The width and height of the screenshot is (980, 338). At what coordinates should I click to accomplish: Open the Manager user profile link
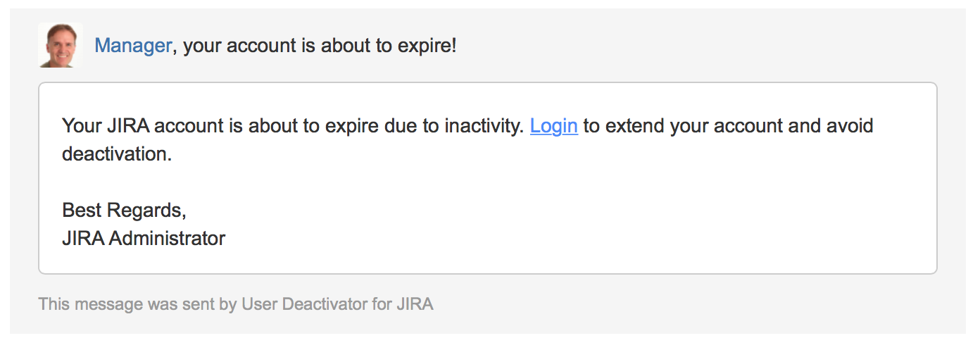pyautogui.click(x=132, y=46)
